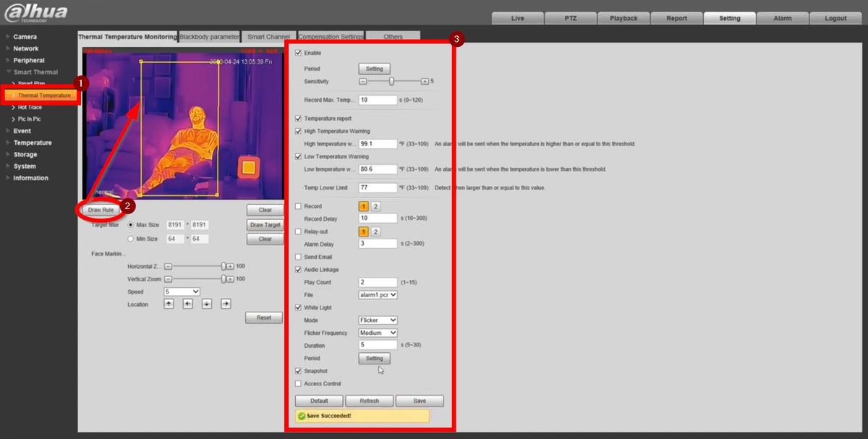Viewport: 868px width, 439px height.
Task: Click the Location left arrow icon
Action: coord(188,304)
